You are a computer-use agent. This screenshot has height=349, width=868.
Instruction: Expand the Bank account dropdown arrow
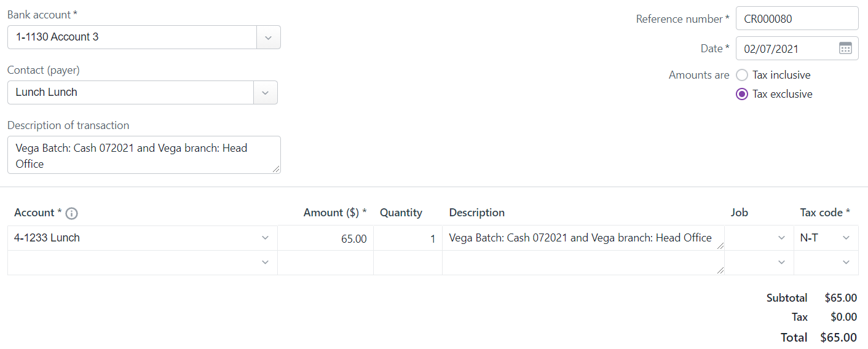click(x=268, y=37)
